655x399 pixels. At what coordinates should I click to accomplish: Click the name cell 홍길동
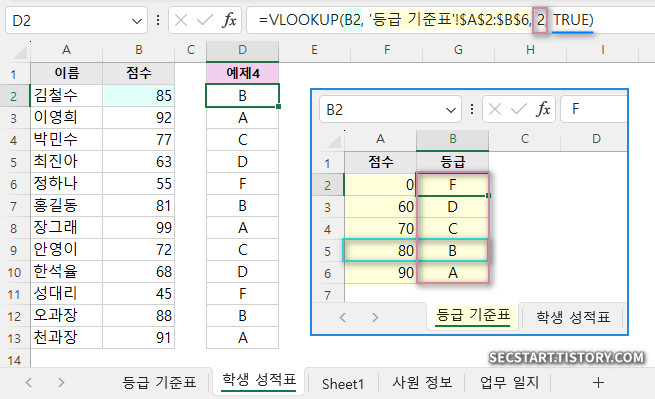click(x=66, y=206)
